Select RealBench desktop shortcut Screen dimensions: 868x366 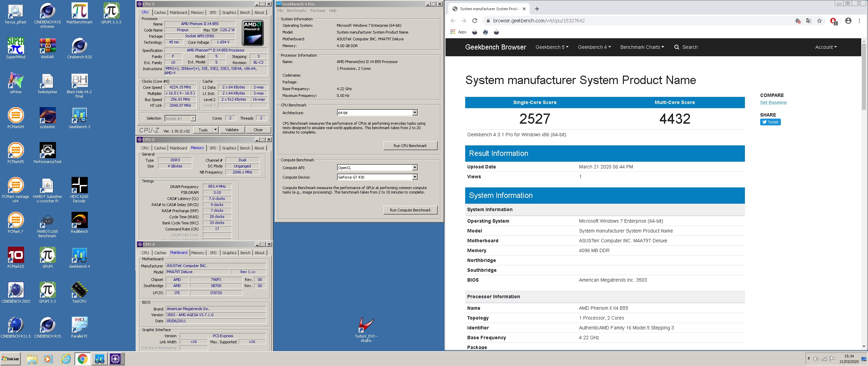point(79,223)
